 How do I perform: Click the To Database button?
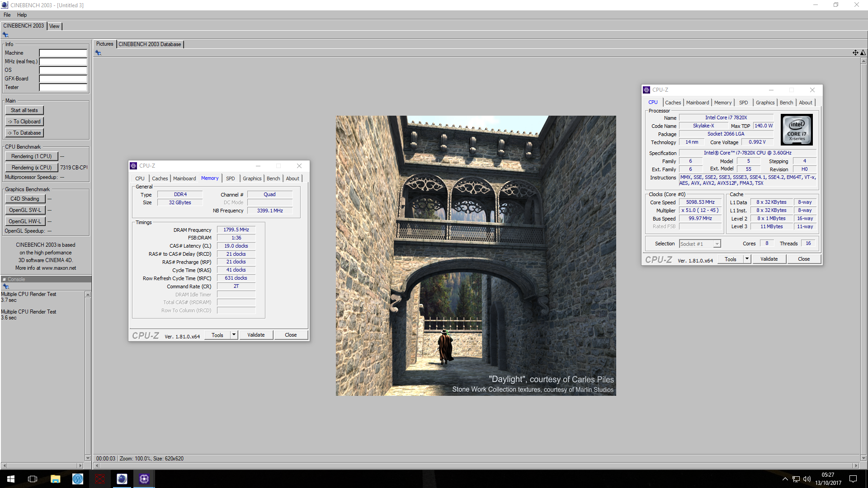tap(24, 133)
